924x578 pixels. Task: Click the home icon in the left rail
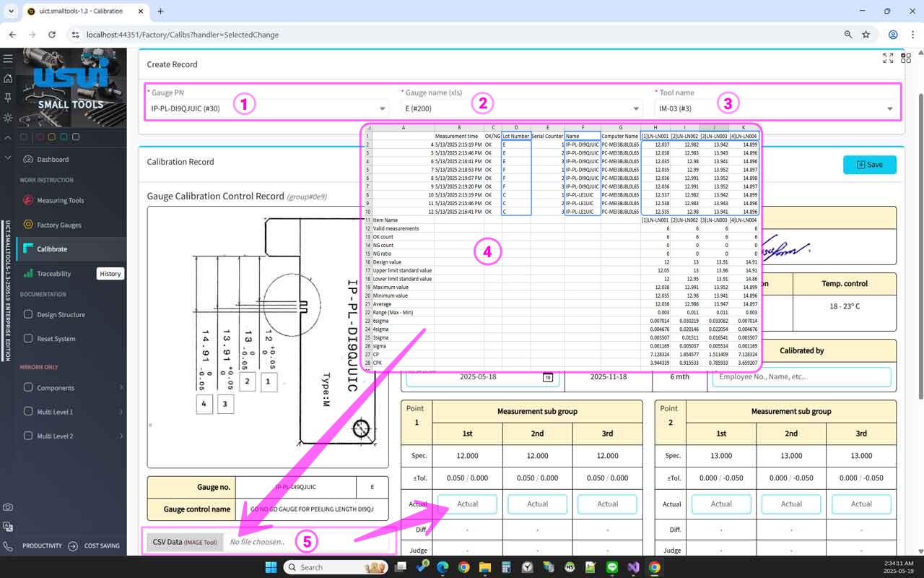pos(7,78)
